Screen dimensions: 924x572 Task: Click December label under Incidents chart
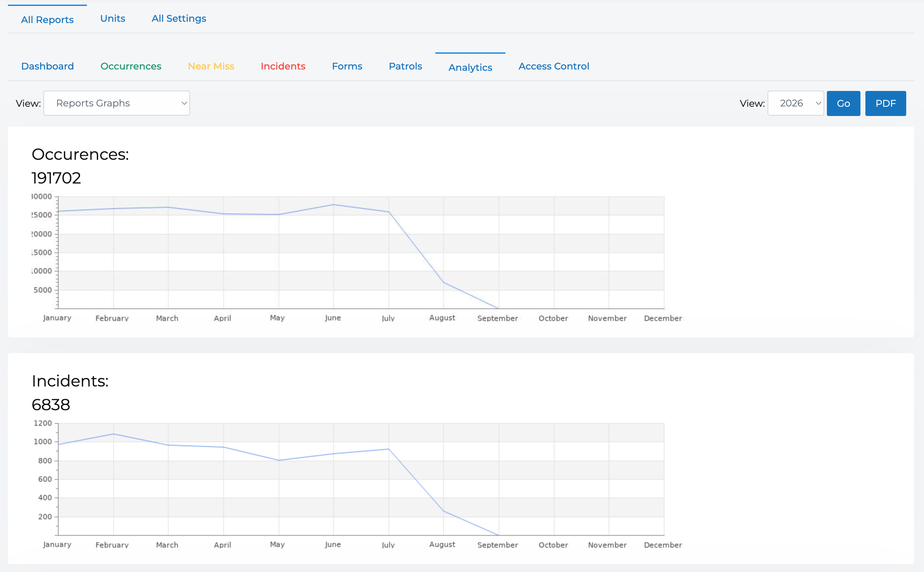663,545
